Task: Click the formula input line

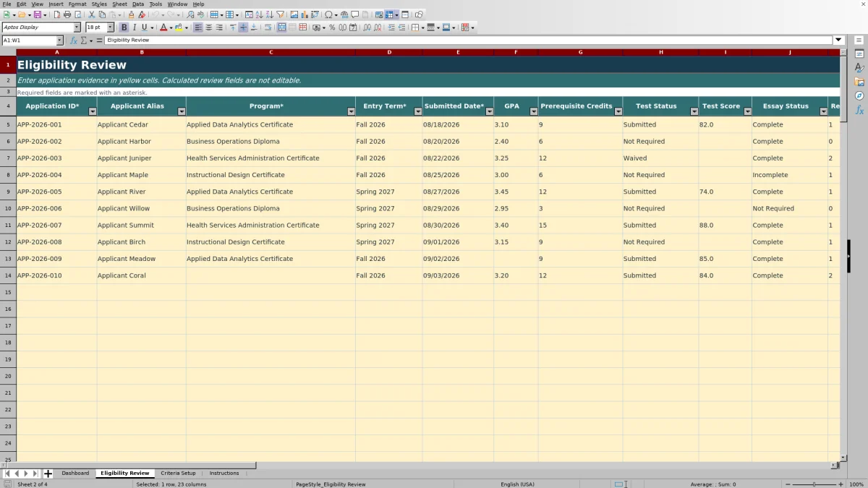Action: [x=469, y=40]
